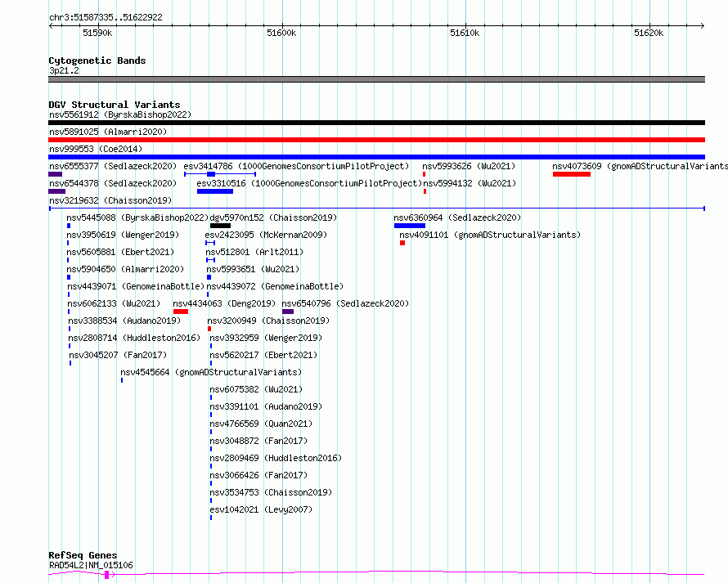Select the red nsv4434063 Deng2019 block
Screen dimensions: 728x583
click(181, 312)
